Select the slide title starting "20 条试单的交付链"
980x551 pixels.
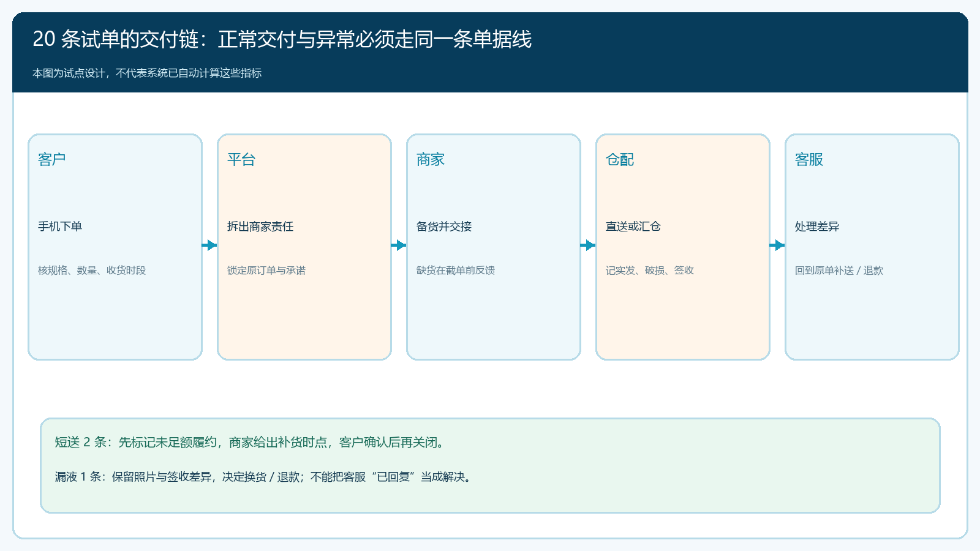click(x=282, y=39)
